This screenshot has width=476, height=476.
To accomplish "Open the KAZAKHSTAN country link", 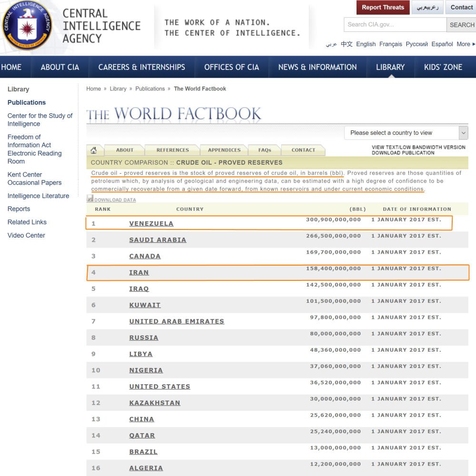I will pyautogui.click(x=155, y=403).
